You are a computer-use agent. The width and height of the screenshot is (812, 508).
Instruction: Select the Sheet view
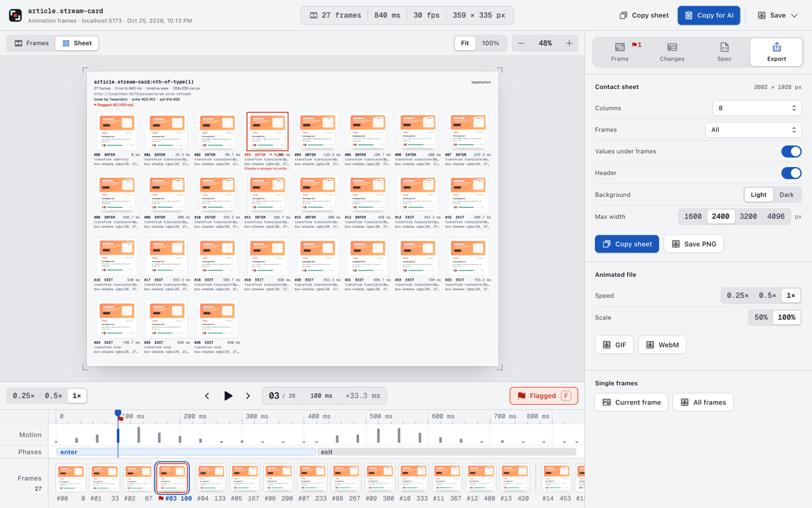pyautogui.click(x=77, y=43)
